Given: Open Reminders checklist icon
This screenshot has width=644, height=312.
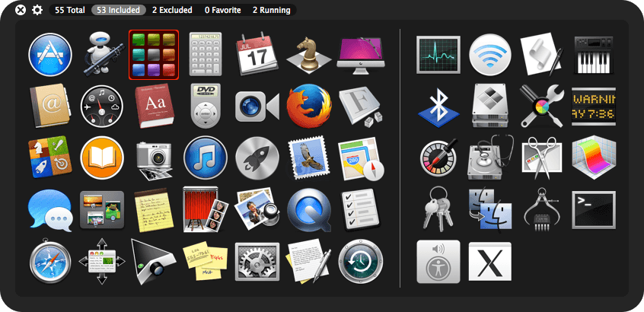Looking at the screenshot, I should (360, 209).
